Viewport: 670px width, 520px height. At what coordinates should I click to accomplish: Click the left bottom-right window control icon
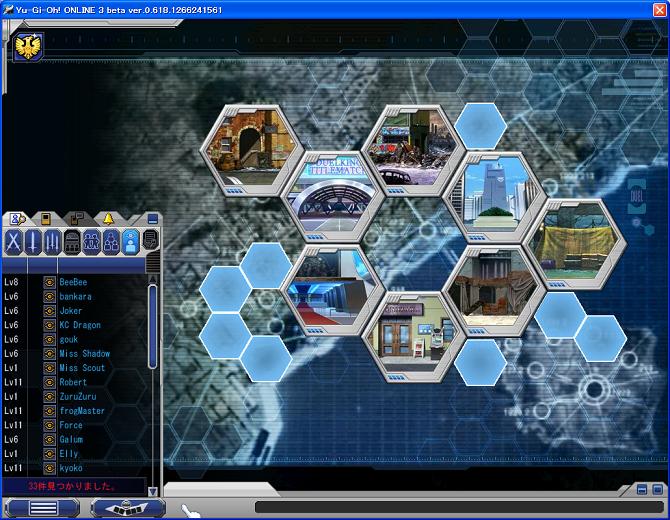tap(642, 490)
